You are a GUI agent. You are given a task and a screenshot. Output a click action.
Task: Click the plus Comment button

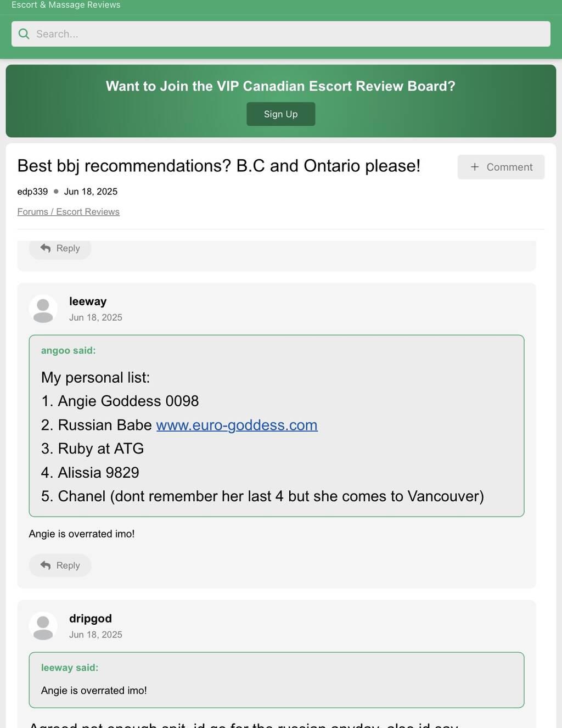point(501,167)
